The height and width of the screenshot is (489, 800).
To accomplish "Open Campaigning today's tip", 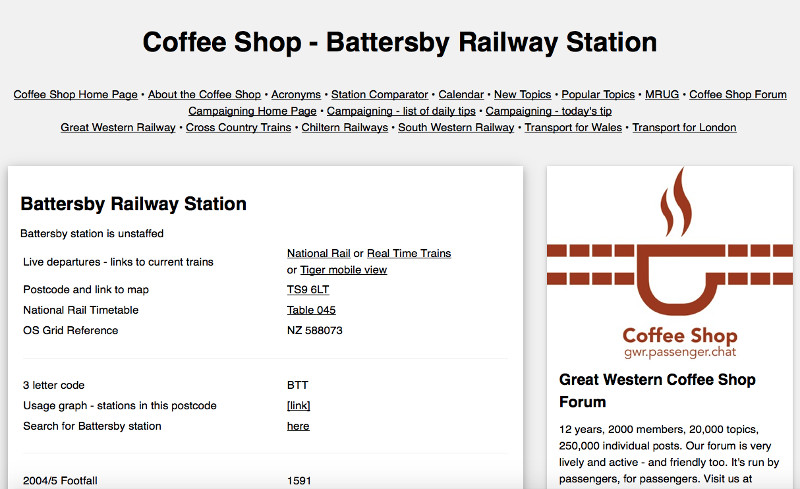I will point(549,111).
